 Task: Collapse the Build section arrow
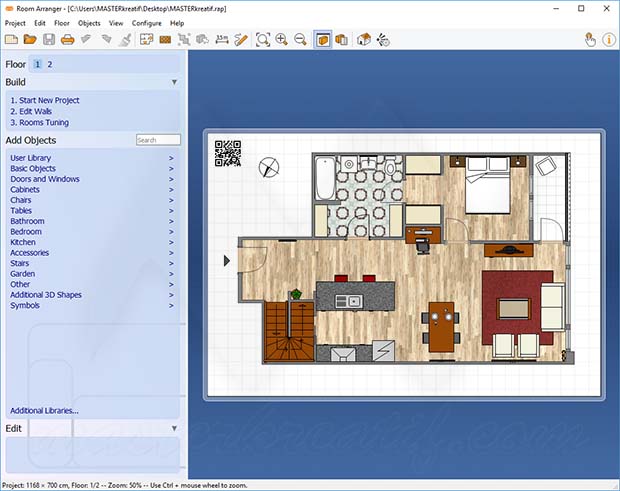174,82
